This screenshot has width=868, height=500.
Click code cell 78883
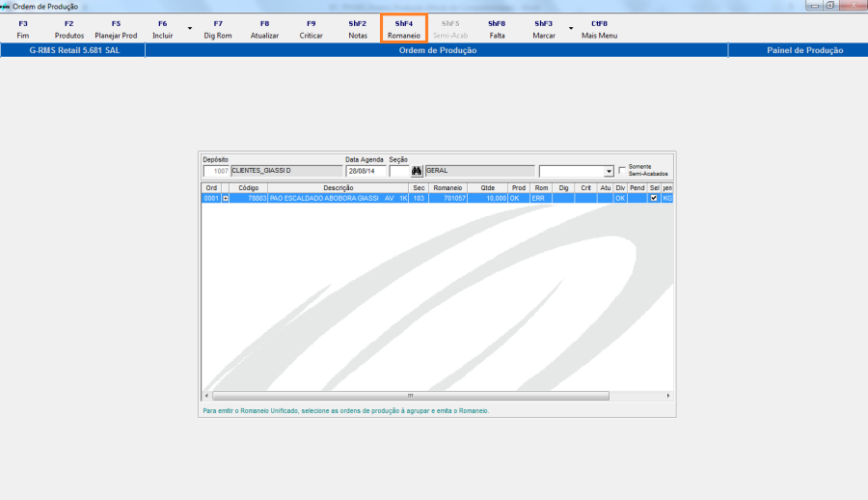[249, 198]
